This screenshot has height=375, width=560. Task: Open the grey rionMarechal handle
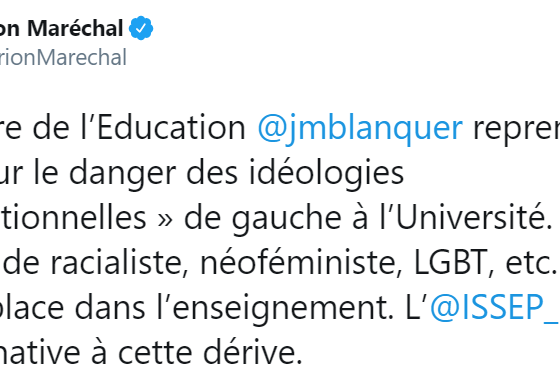click(63, 57)
